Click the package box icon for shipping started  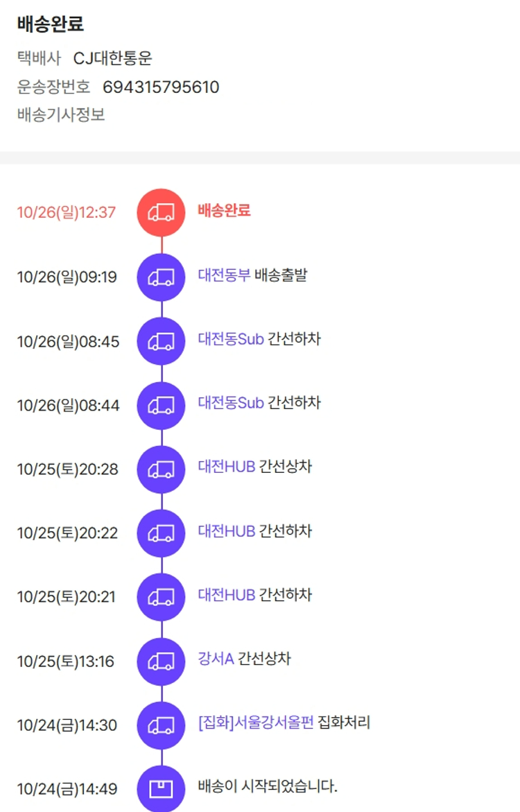click(162, 788)
